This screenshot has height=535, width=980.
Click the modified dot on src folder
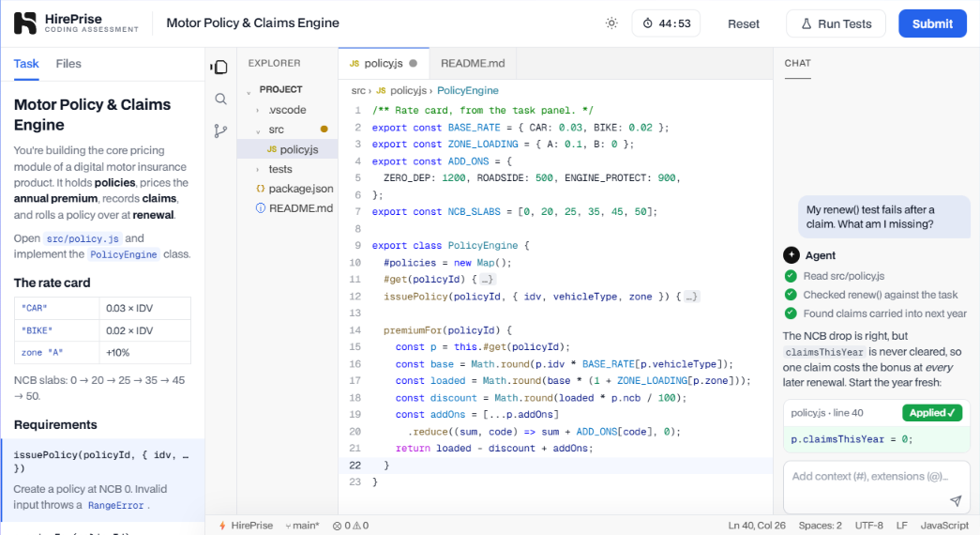[324, 130]
